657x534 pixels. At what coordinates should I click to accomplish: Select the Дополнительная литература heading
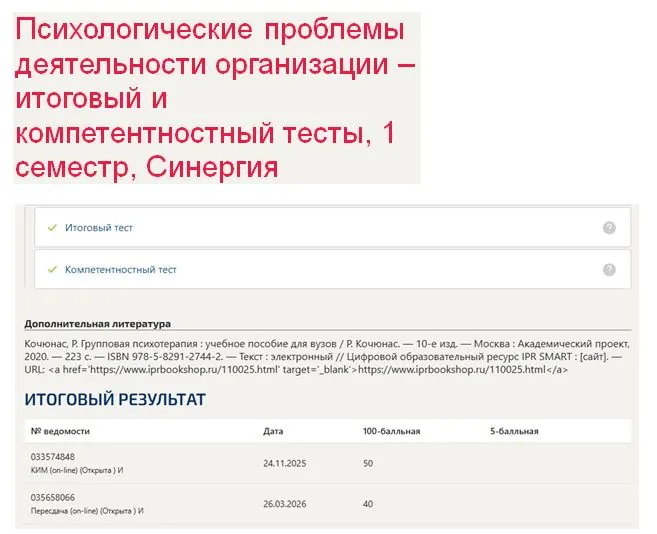pos(98,324)
